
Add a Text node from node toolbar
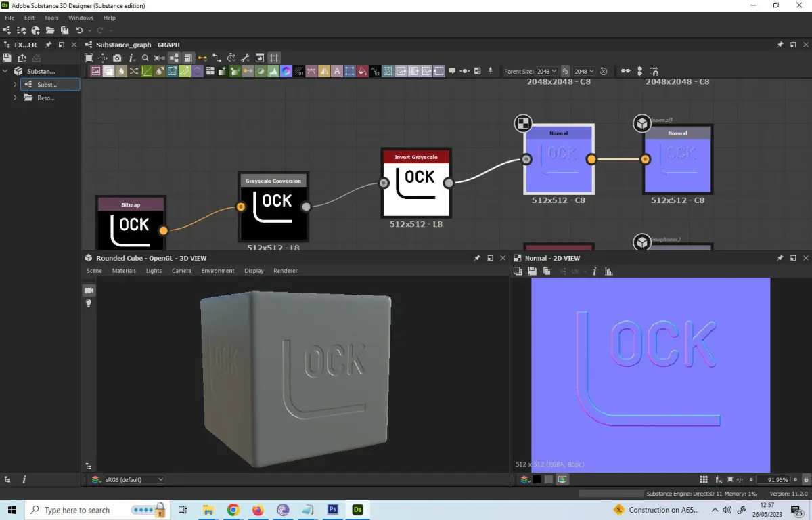(x=337, y=71)
